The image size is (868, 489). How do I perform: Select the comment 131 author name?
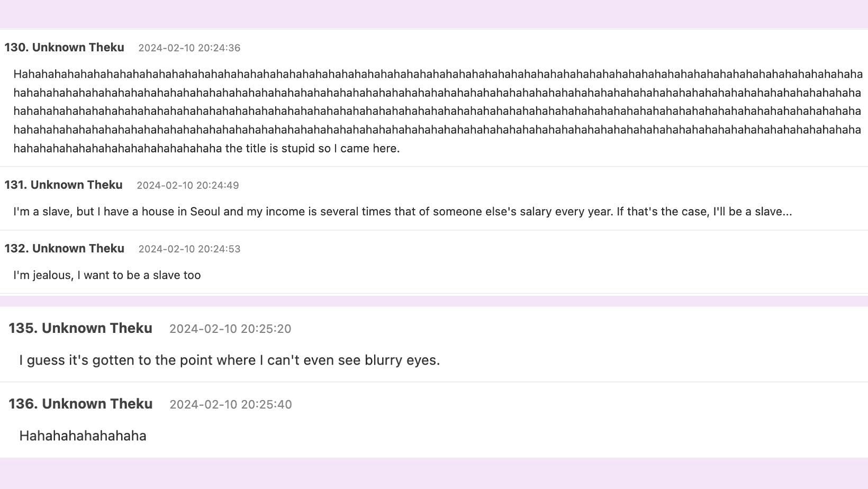(76, 185)
